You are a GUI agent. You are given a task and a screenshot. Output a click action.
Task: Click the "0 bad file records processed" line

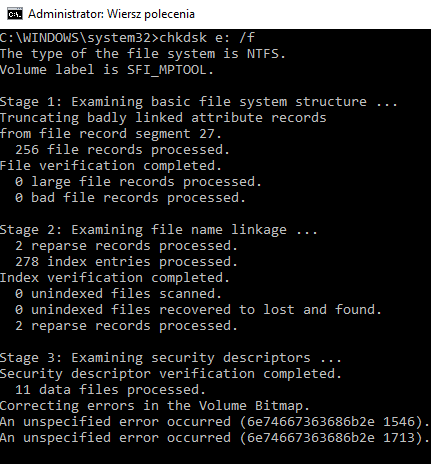point(130,198)
